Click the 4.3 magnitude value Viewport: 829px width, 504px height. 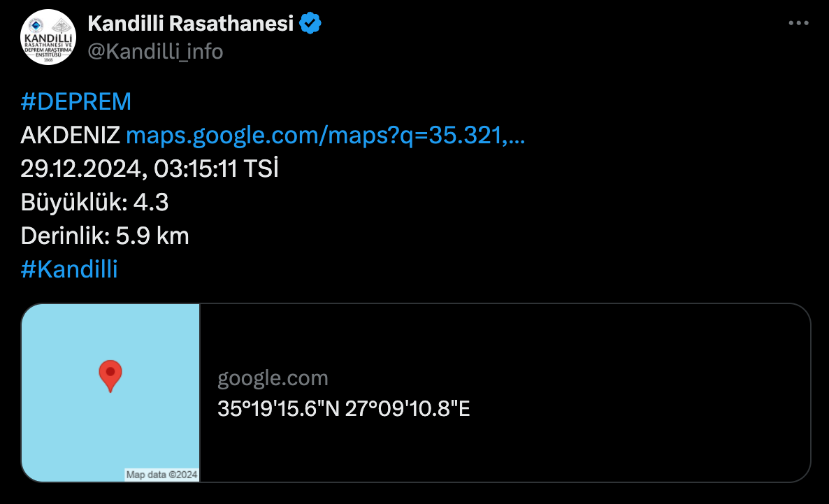tap(150, 203)
